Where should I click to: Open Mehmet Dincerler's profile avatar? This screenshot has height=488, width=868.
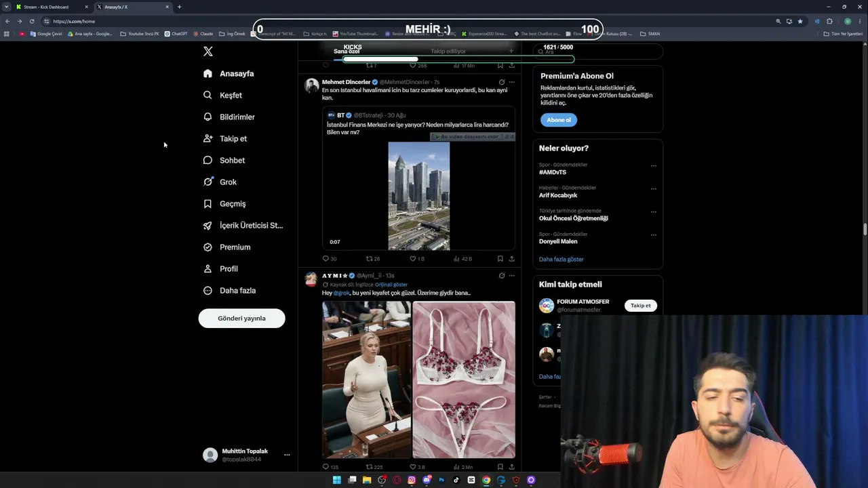312,85
